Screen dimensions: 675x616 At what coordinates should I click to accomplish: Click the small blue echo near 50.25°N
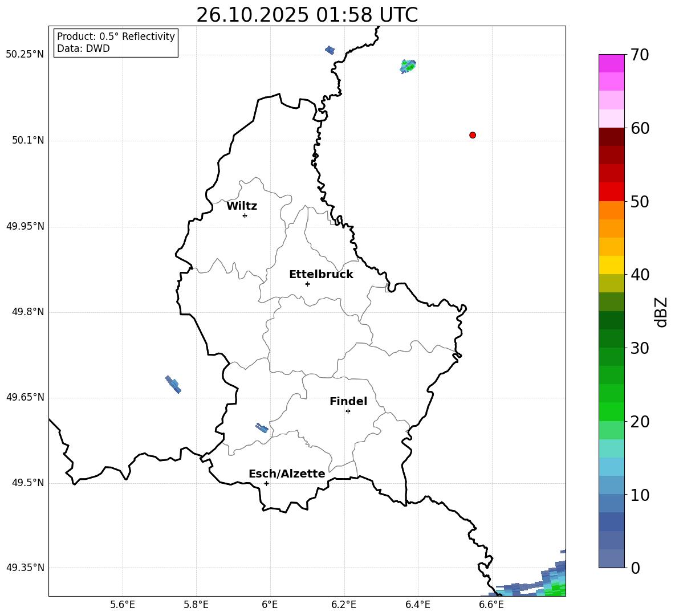point(330,50)
